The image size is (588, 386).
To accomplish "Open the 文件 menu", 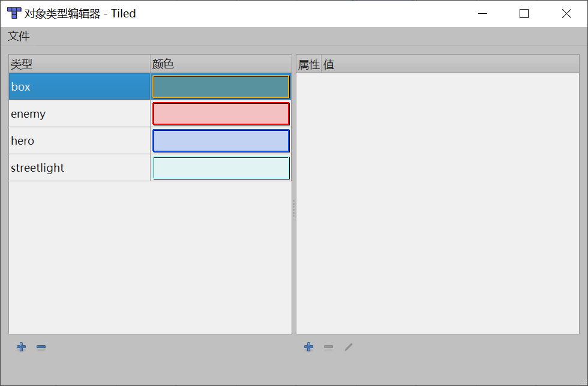I will tap(19, 36).
